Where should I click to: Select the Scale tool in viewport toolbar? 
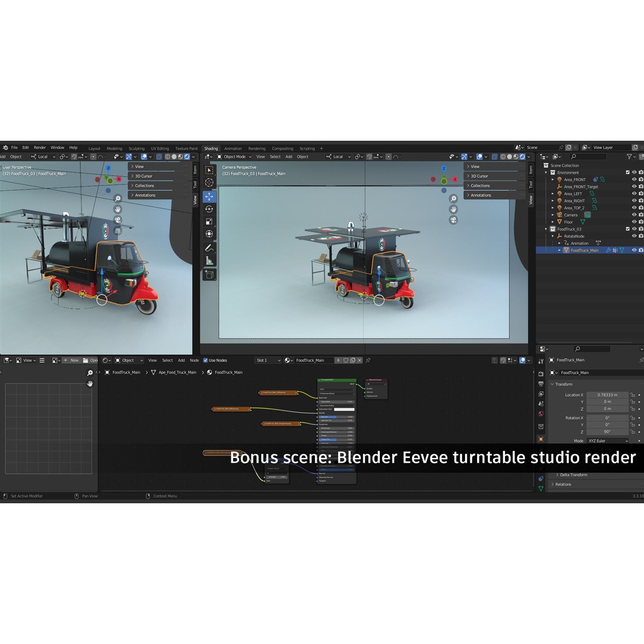point(209,221)
